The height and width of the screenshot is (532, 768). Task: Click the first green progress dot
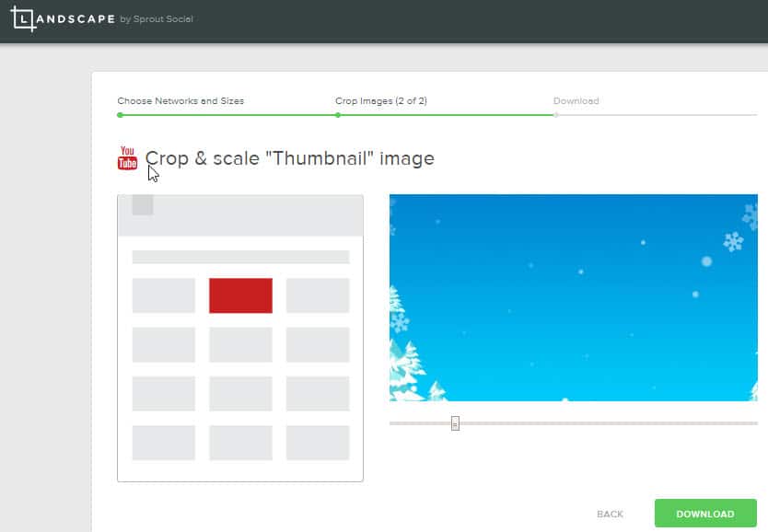[120, 115]
